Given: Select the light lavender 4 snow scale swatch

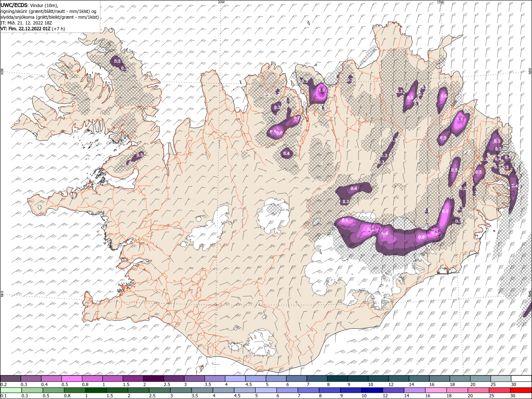Looking at the screenshot, I should tap(235, 379).
